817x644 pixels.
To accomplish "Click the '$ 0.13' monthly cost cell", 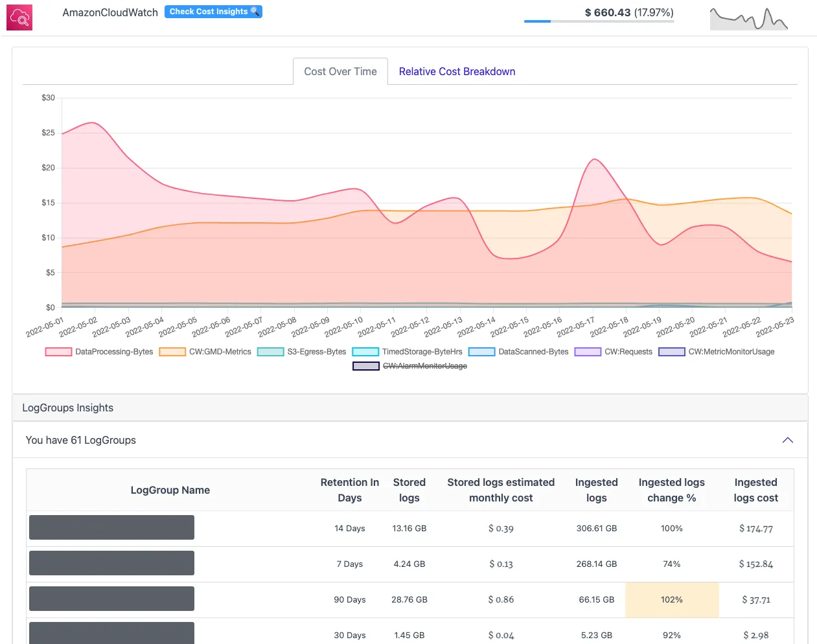I will pyautogui.click(x=501, y=564).
